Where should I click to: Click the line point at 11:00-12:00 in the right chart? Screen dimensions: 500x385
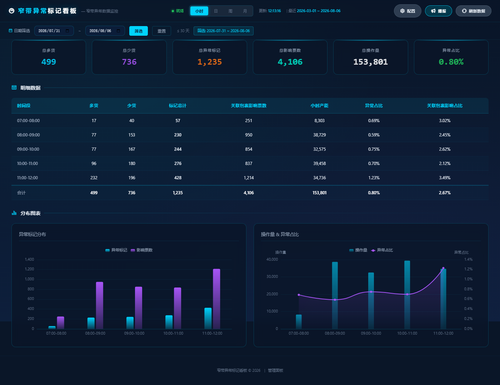coord(443,268)
